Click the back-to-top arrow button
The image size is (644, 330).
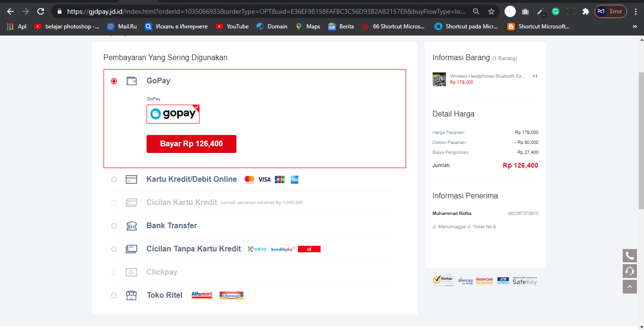tap(630, 286)
